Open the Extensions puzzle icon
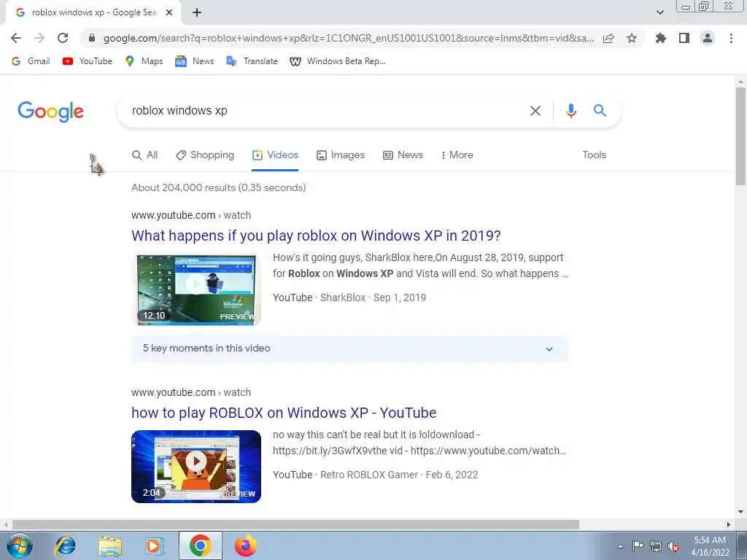The image size is (747, 560). (661, 38)
